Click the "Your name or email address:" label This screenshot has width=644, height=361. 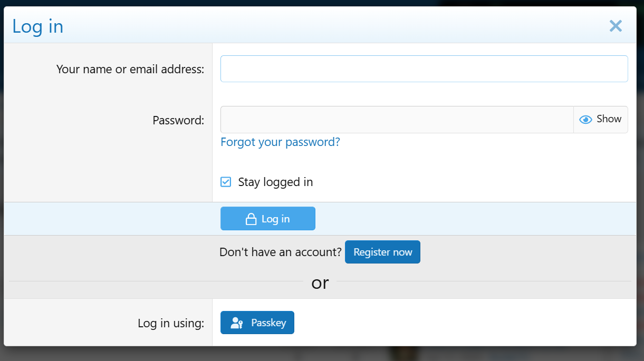(x=130, y=69)
